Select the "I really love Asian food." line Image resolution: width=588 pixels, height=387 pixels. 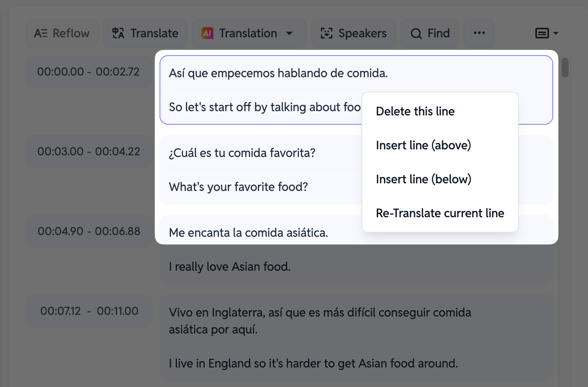(x=230, y=266)
